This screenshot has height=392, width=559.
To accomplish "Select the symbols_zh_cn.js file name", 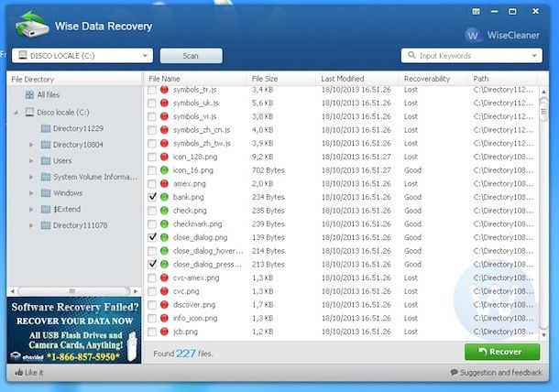I will point(202,130).
